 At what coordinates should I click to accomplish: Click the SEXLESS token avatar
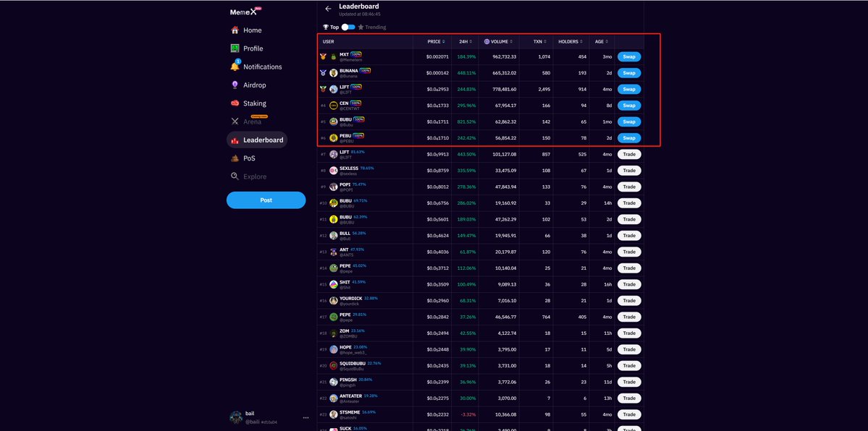pyautogui.click(x=333, y=171)
